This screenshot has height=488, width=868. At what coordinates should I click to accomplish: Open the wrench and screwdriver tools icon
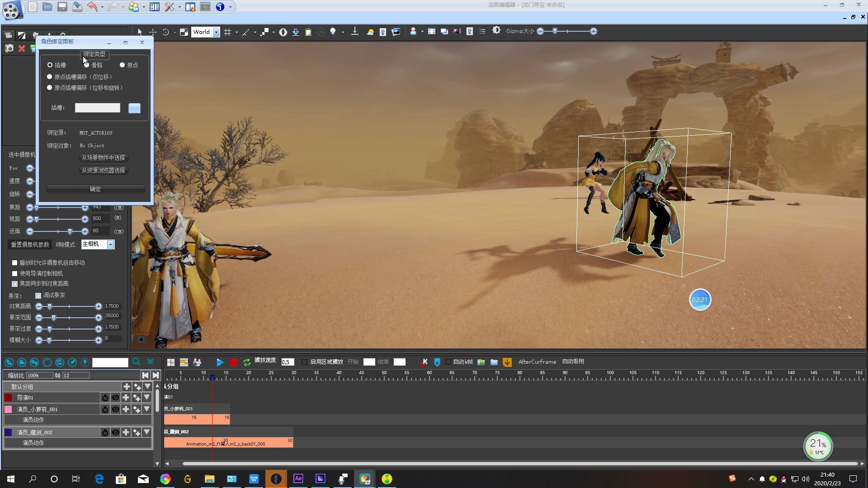point(170,7)
